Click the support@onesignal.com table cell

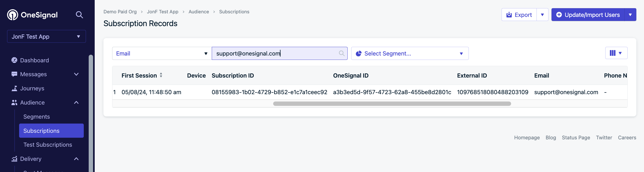tap(566, 92)
